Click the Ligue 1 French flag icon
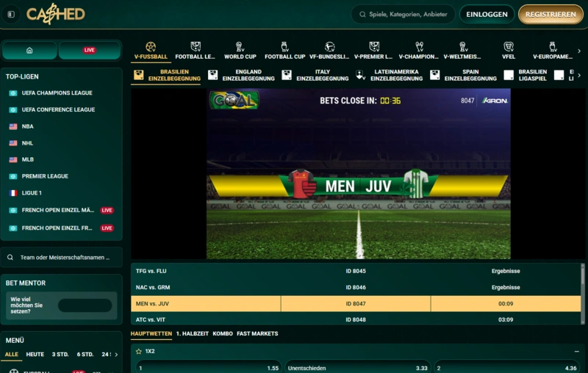This screenshot has height=373, width=588. (13, 193)
